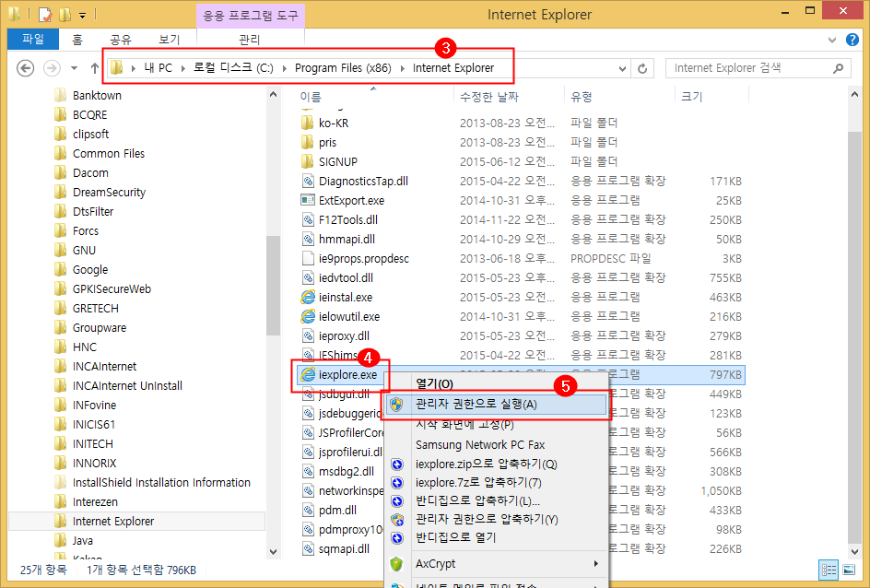Sort by the 유형 column header
Image resolution: width=870 pixels, height=588 pixels.
[x=581, y=97]
